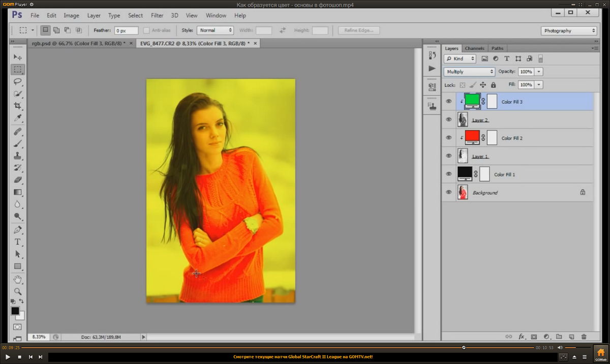Toggle visibility of Background layer
610x364 pixels.
(448, 193)
